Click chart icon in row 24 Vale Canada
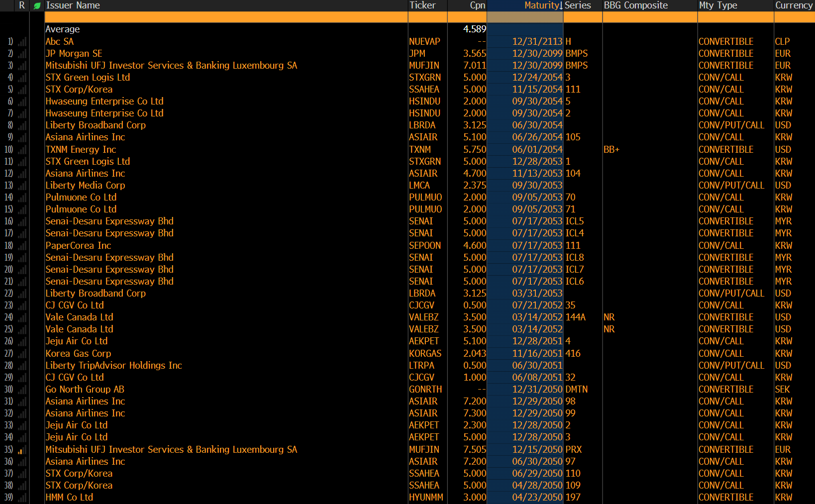The image size is (815, 504). pos(22,317)
